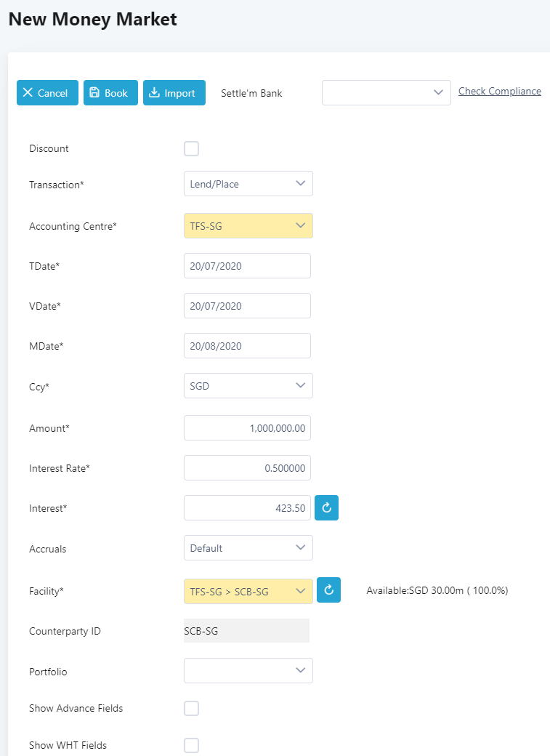
Task: Open the Settle'm Bank dropdown
Action: (x=386, y=92)
